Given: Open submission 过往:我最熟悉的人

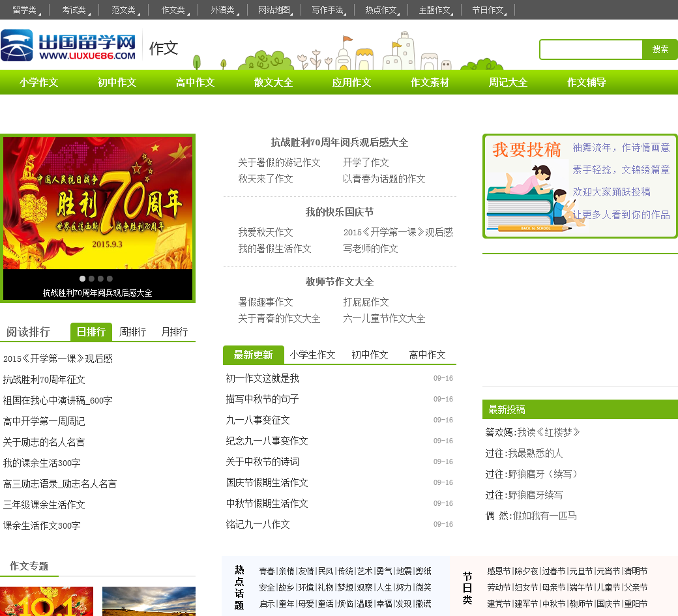Looking at the screenshot, I should coord(523,453).
